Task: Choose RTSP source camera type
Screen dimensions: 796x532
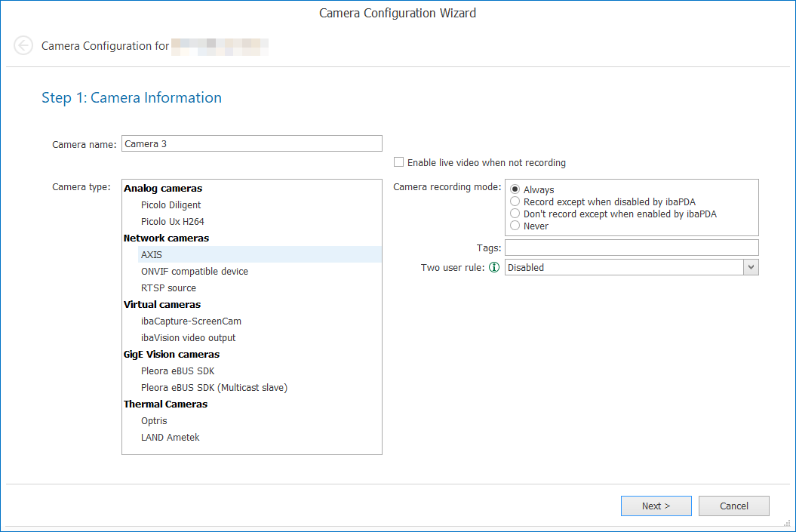Action: click(168, 288)
